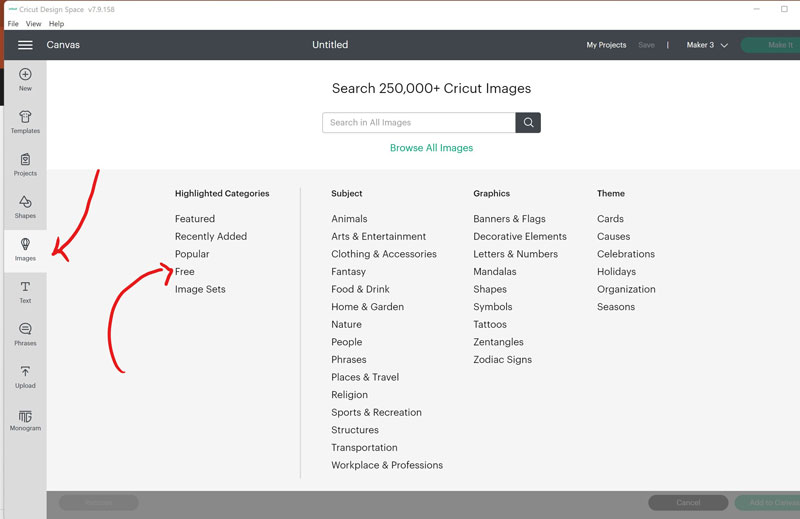Click the Make It button
Screen dimensions: 800x519
tap(770, 45)
